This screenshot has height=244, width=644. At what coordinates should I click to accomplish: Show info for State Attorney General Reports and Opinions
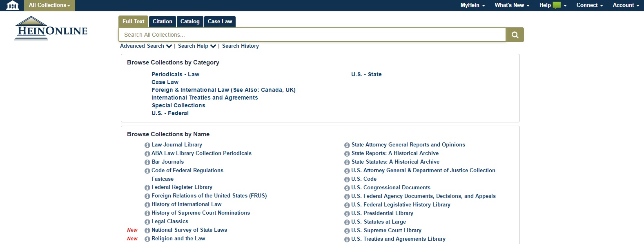[347, 145]
